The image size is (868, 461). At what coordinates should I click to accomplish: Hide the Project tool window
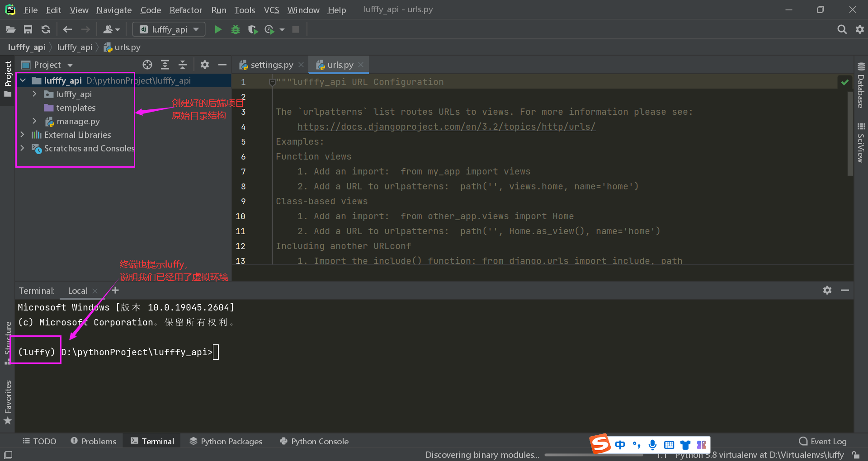pyautogui.click(x=222, y=65)
